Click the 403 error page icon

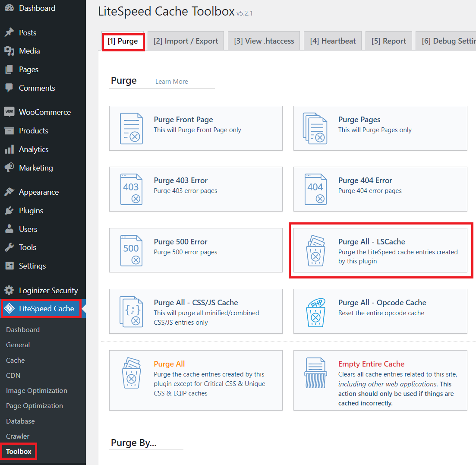click(132, 190)
